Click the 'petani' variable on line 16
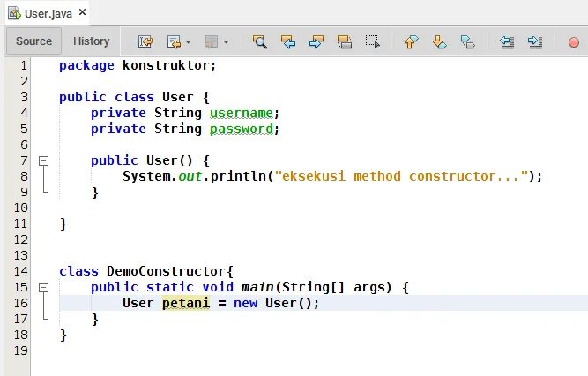Image resolution: width=588 pixels, height=376 pixels. pos(186,303)
